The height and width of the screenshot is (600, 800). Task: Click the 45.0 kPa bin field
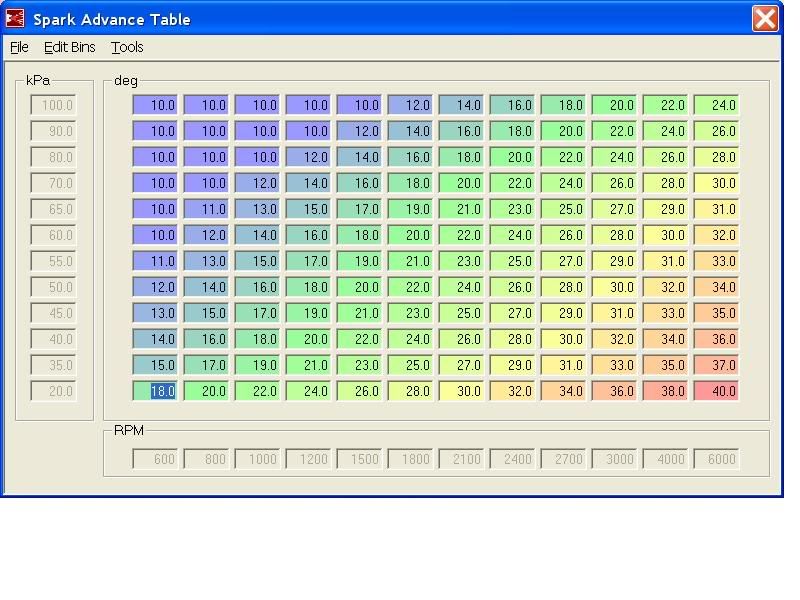pos(54,313)
